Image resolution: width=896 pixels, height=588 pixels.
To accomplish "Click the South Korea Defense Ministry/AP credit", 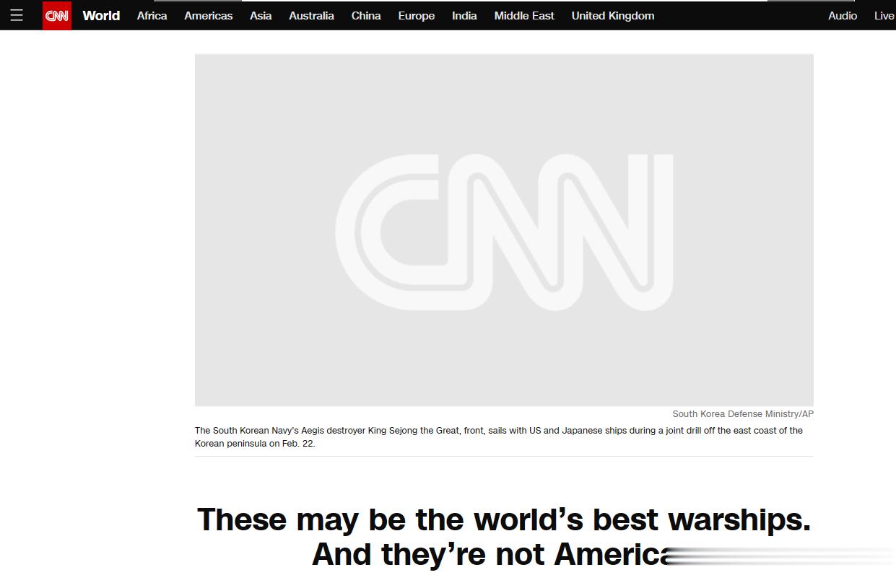I will coord(742,413).
